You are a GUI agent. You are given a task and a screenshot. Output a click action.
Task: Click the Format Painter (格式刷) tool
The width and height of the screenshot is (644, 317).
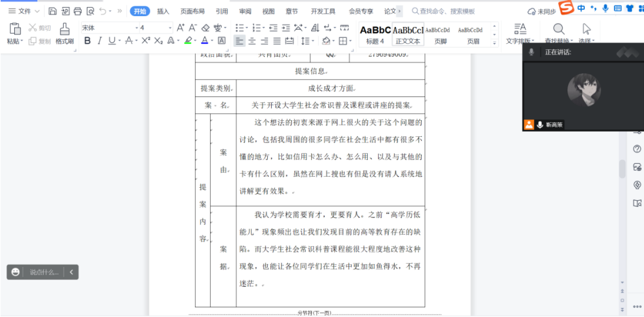tap(64, 33)
